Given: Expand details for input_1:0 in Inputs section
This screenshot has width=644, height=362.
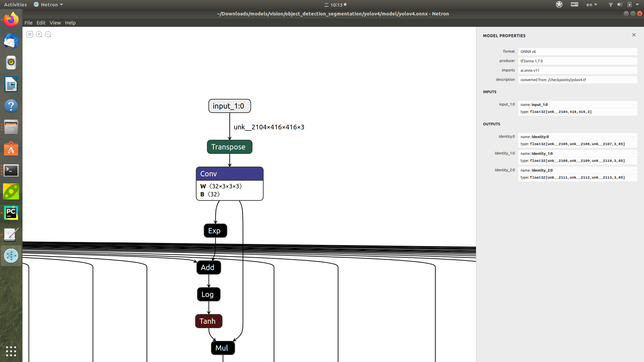Looking at the screenshot, I should click(634, 104).
